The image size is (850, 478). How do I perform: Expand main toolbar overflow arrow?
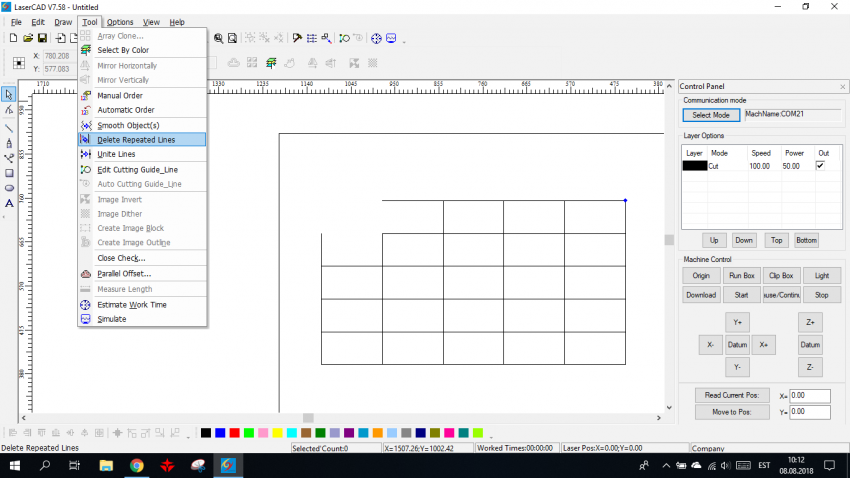tap(404, 41)
